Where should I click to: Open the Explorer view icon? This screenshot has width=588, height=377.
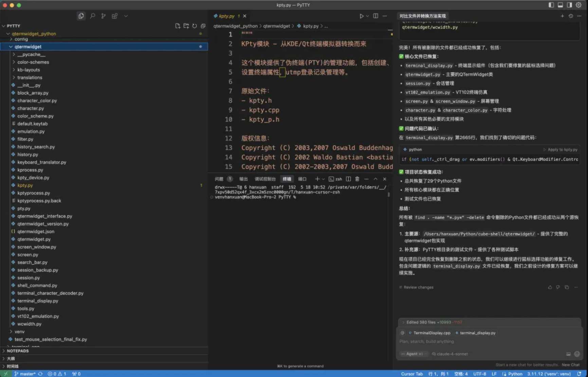pyautogui.click(x=81, y=16)
